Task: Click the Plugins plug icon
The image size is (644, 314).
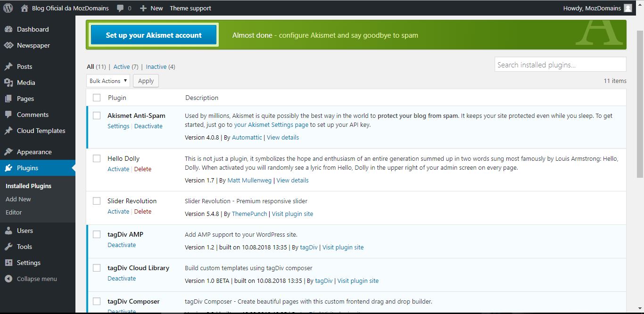Action: (x=8, y=168)
